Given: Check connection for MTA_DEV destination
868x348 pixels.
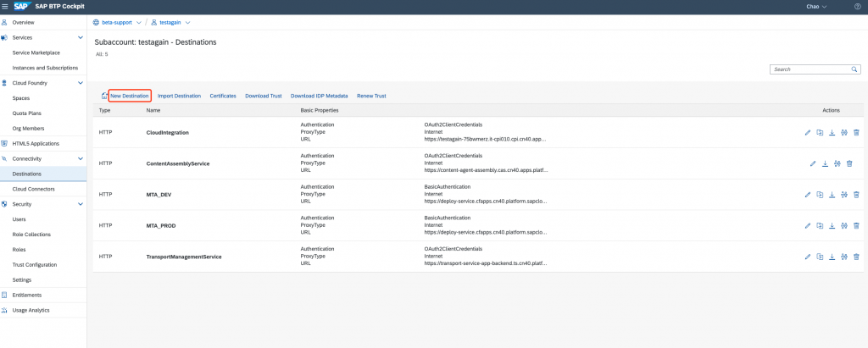Looking at the screenshot, I should pos(844,194).
